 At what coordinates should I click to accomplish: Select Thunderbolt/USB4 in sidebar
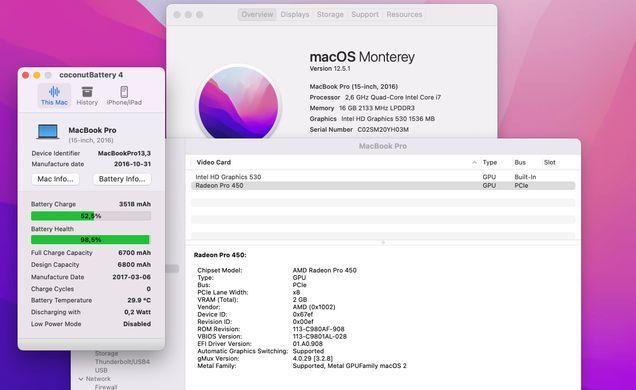(122, 361)
